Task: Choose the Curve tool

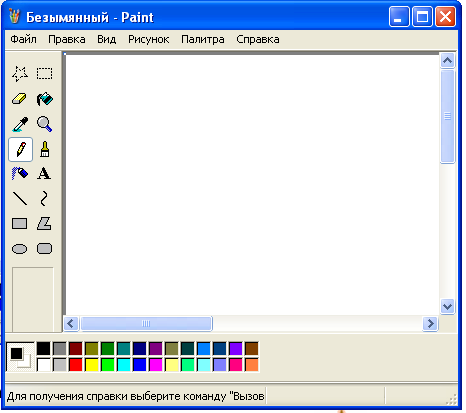Action: tap(44, 199)
